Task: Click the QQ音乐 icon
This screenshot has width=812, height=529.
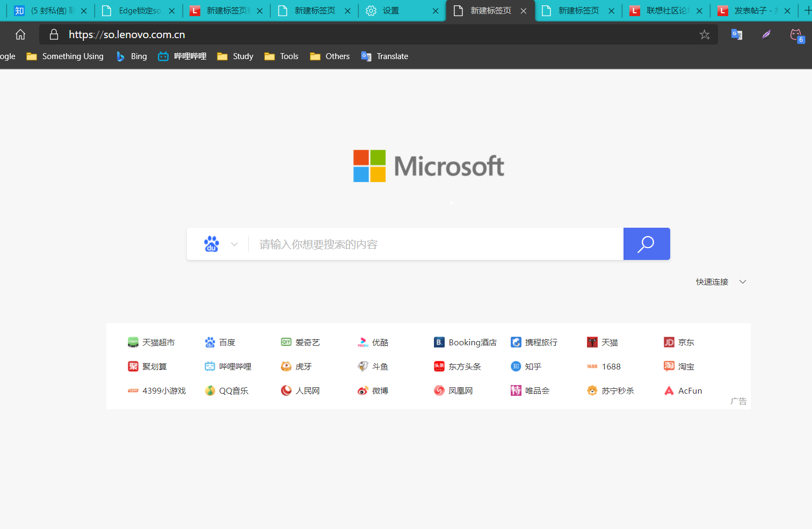Action: click(210, 390)
